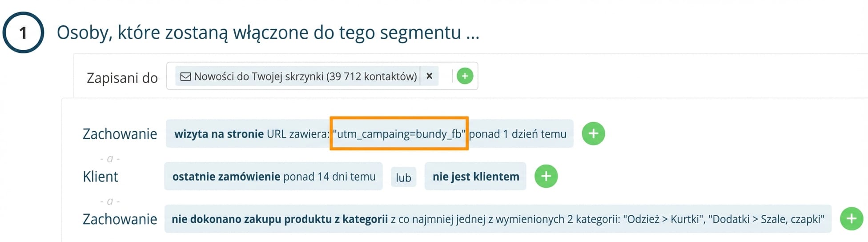This screenshot has height=242, width=868.
Task: Open the wizyta na stronie condition
Action: tap(219, 134)
